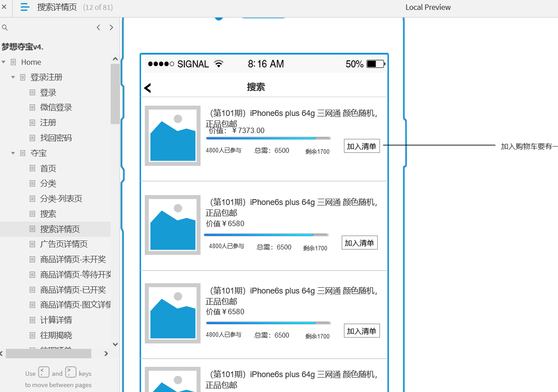Open the 商品详情页-未开奖 page
Viewport: 558px width, 392px height.
point(73,259)
